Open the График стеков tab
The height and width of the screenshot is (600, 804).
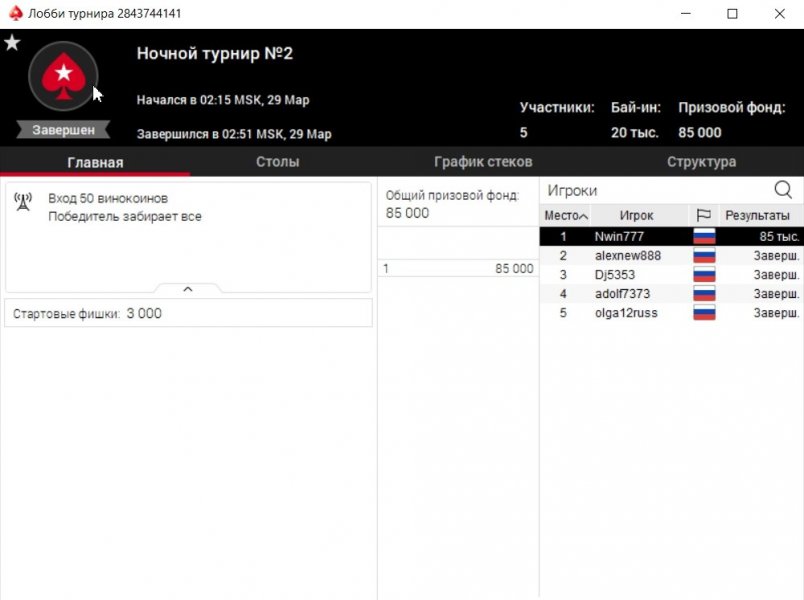point(483,162)
